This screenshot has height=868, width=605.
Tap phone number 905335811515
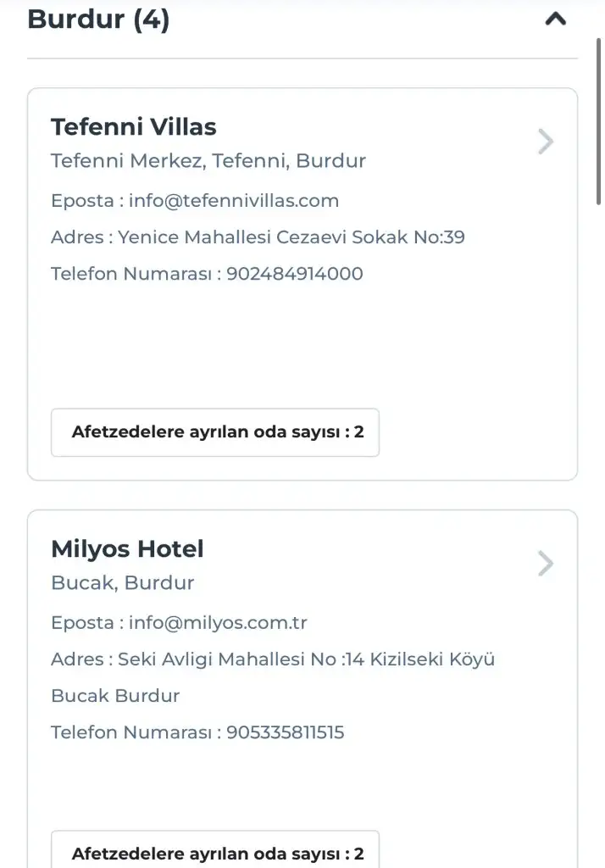pyautogui.click(x=286, y=732)
